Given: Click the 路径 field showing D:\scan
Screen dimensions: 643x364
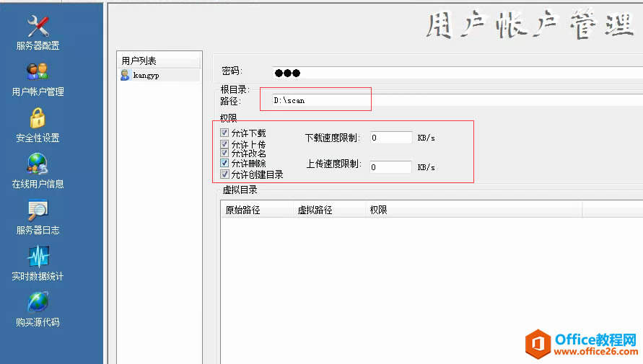Looking at the screenshot, I should 458,100.
